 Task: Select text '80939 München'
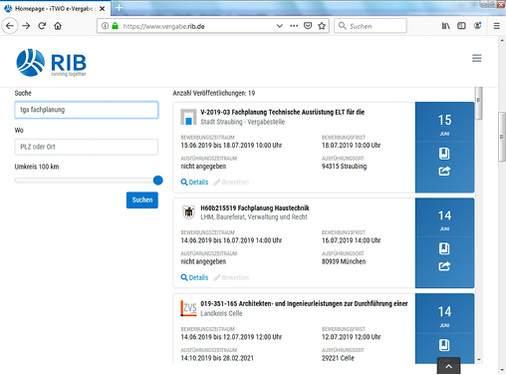344,262
